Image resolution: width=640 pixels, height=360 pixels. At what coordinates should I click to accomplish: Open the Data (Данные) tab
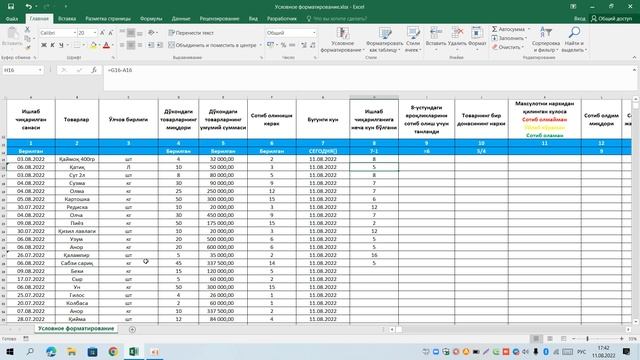pyautogui.click(x=181, y=18)
